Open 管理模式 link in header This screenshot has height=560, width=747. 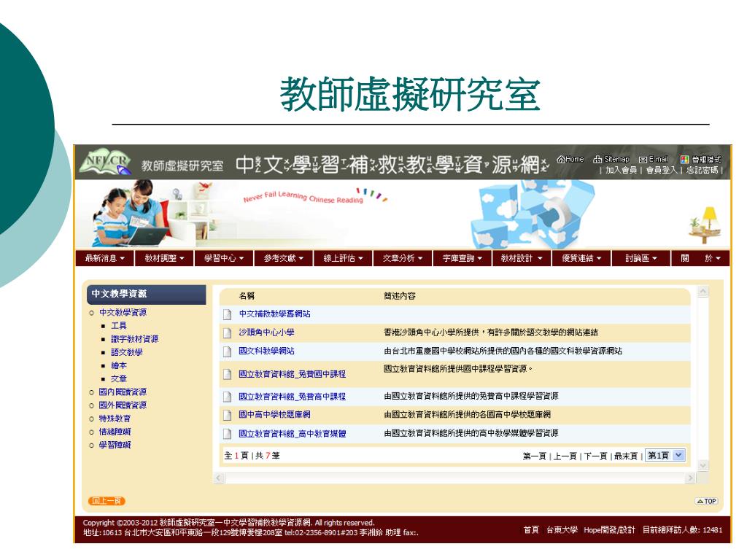pos(701,159)
